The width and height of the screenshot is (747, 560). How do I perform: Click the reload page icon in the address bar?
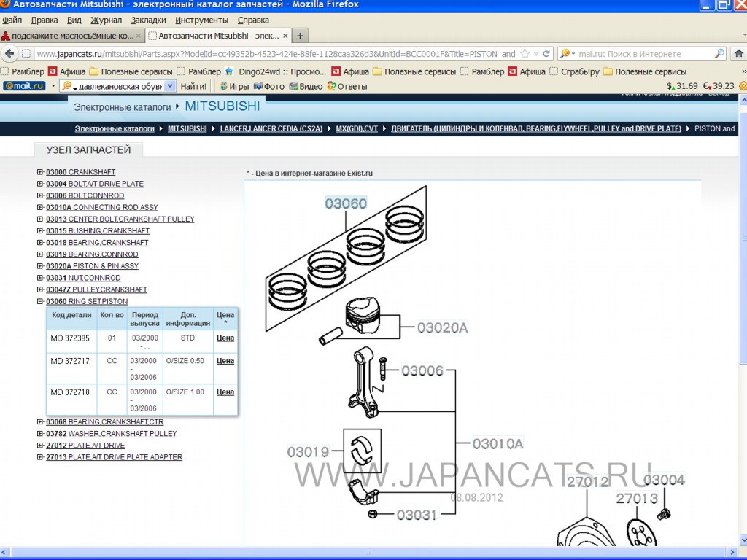coord(546,54)
